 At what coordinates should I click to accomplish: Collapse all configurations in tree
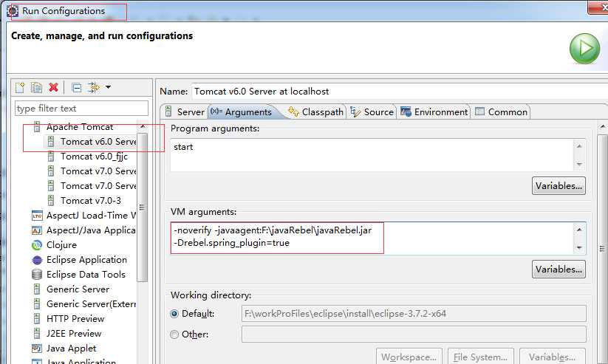(76, 88)
